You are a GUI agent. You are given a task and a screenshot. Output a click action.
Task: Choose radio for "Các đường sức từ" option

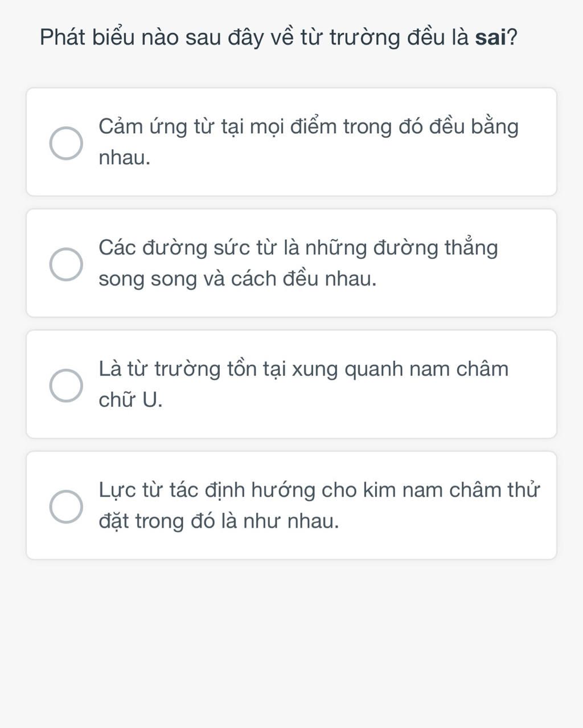[x=66, y=264]
